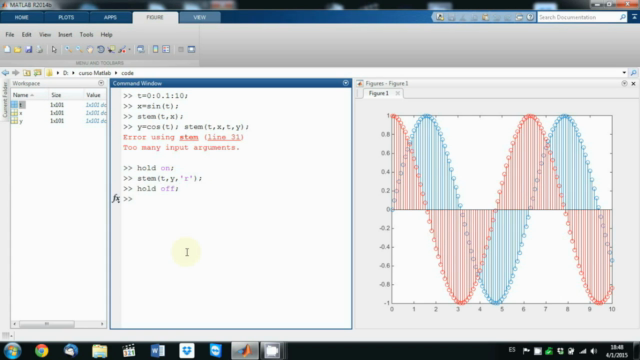This screenshot has height=360, width=640.
Task: Select the Figure 1 document tab
Action: [x=379, y=93]
